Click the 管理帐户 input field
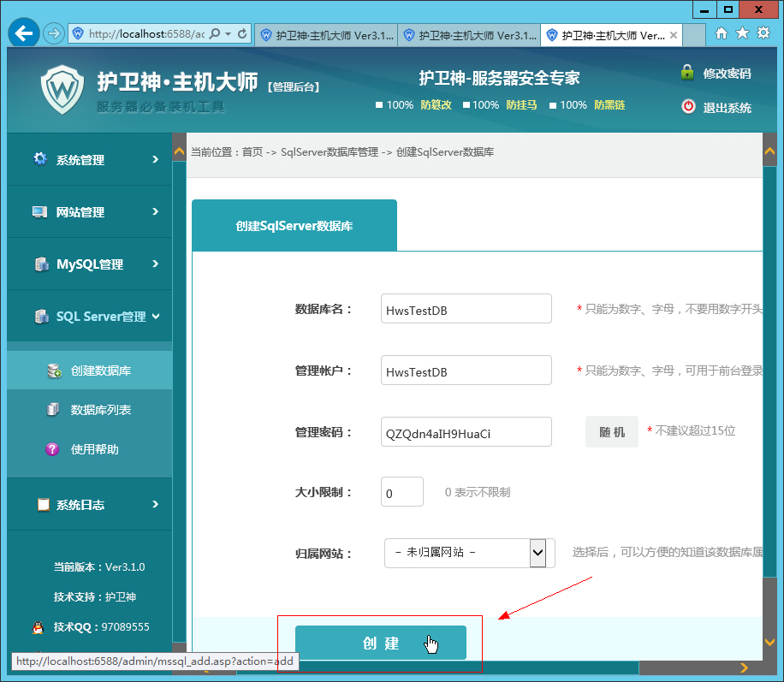Screen dimensions: 784x682 466,370
